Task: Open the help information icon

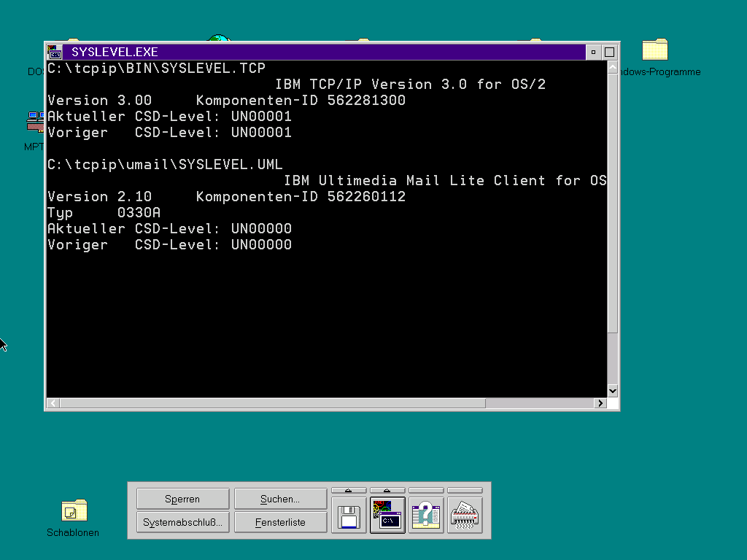Action: pos(426,516)
